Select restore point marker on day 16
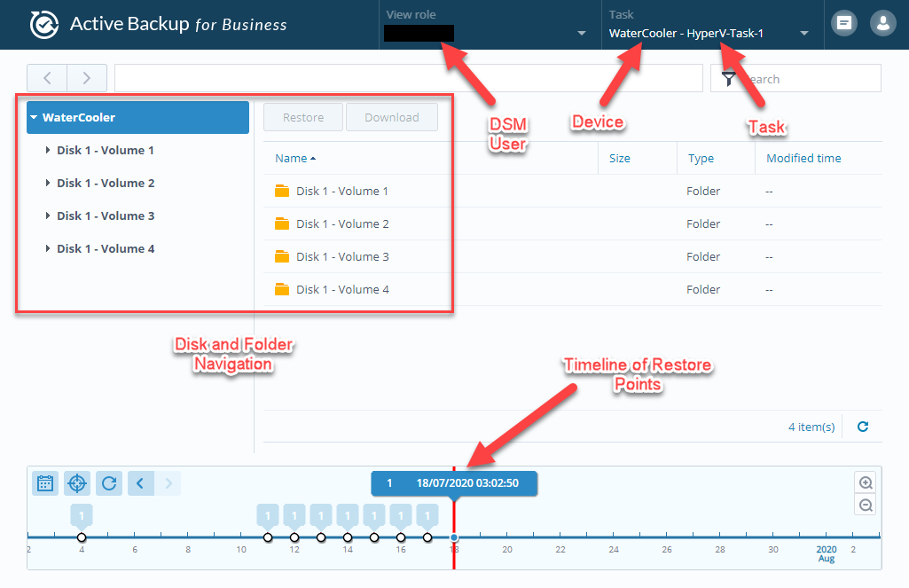 pos(401,537)
